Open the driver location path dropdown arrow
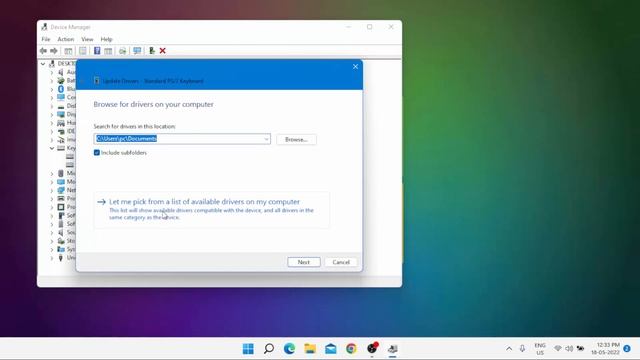Screen dimensions: 640x360 pos(266,139)
